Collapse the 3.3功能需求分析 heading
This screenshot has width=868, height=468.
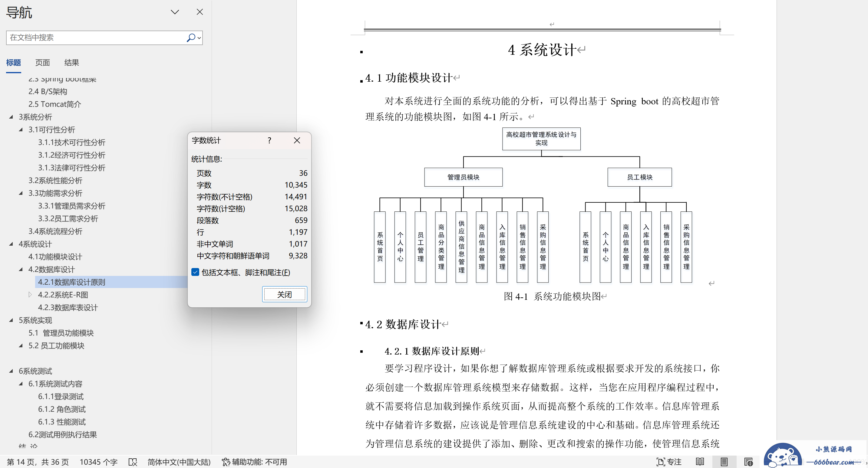21,193
